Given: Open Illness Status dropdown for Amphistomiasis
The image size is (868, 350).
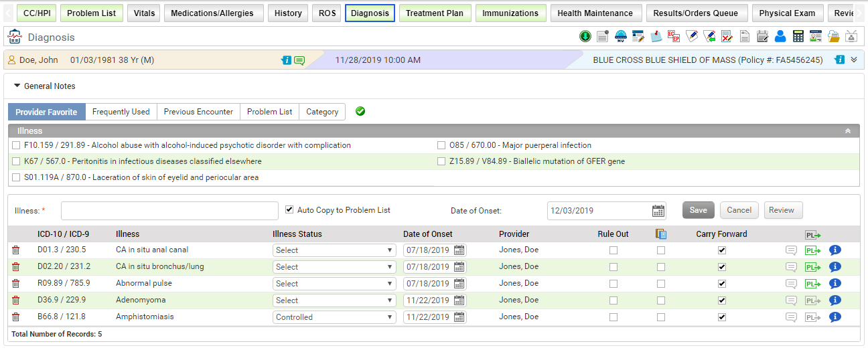Looking at the screenshot, I should tap(334, 317).
